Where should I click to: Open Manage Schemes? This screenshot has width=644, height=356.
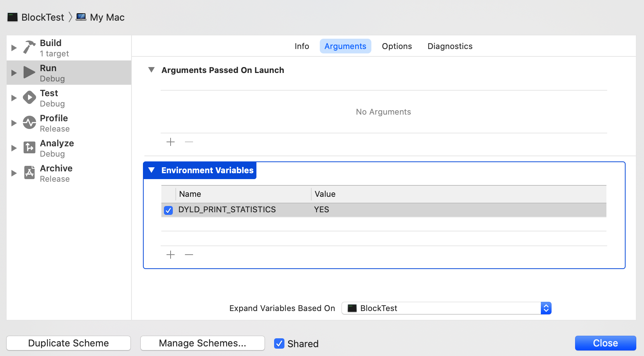[203, 343]
